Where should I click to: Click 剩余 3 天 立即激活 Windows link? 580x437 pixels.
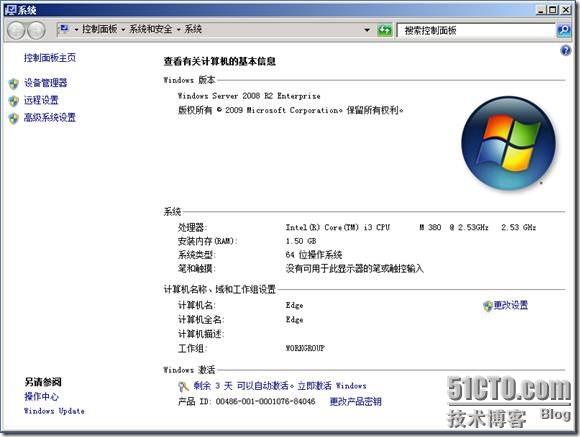coord(280,386)
